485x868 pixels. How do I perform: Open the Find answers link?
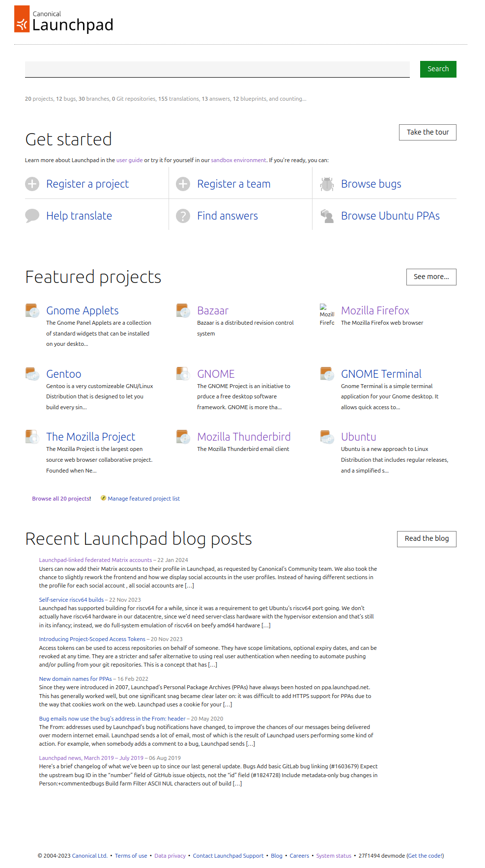point(228,216)
